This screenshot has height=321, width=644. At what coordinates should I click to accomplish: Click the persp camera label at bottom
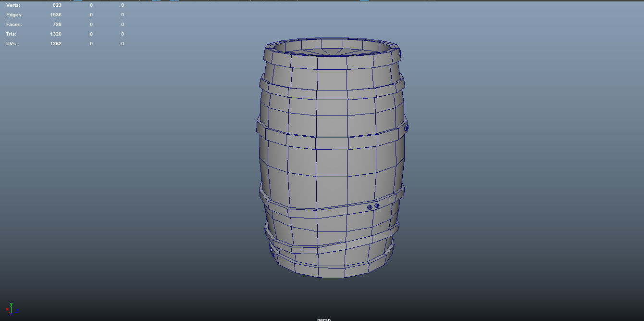(x=324, y=319)
